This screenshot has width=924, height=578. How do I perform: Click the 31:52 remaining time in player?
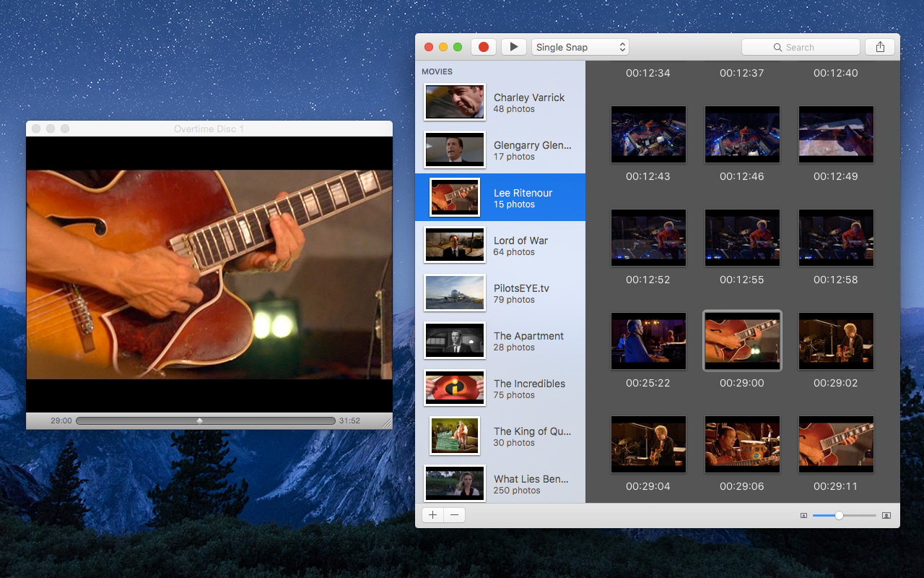tap(349, 420)
